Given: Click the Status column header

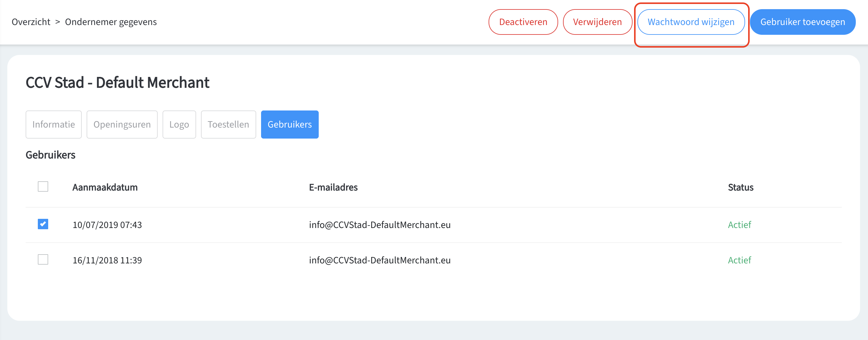Looking at the screenshot, I should coord(740,187).
